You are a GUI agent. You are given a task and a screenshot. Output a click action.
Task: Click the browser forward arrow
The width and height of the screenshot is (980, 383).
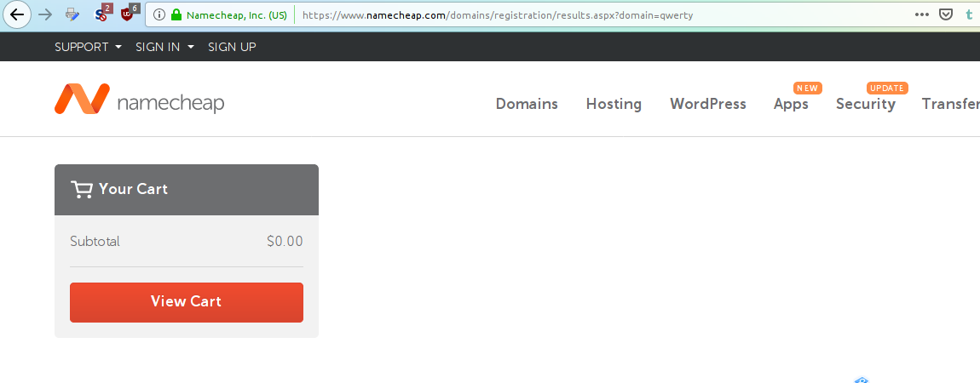click(x=45, y=14)
